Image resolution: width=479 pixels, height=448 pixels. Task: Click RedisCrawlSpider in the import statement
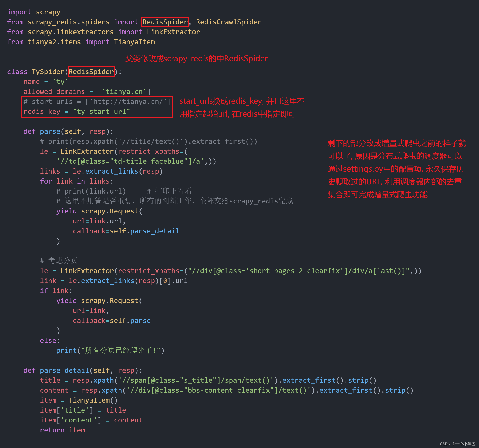229,22
